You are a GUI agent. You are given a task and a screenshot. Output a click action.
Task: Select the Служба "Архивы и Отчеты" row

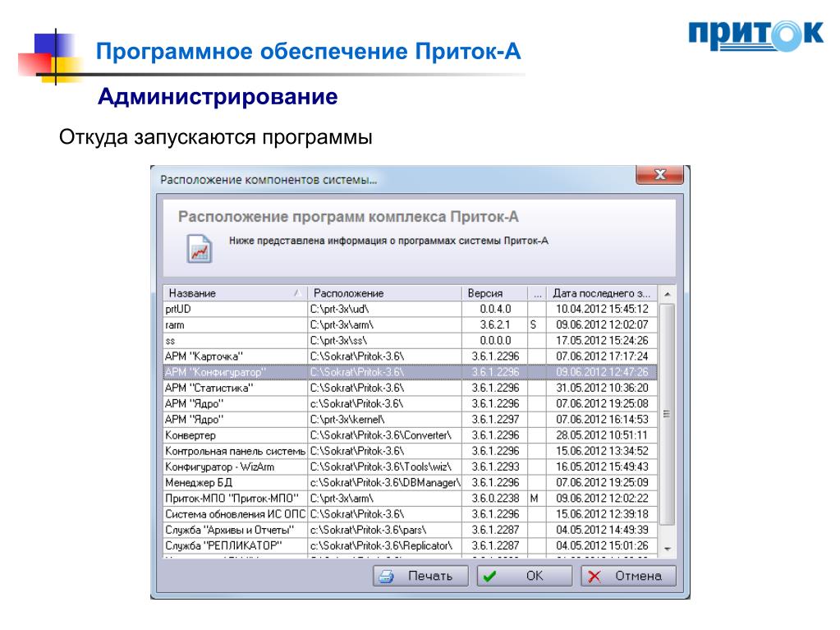tap(411, 530)
